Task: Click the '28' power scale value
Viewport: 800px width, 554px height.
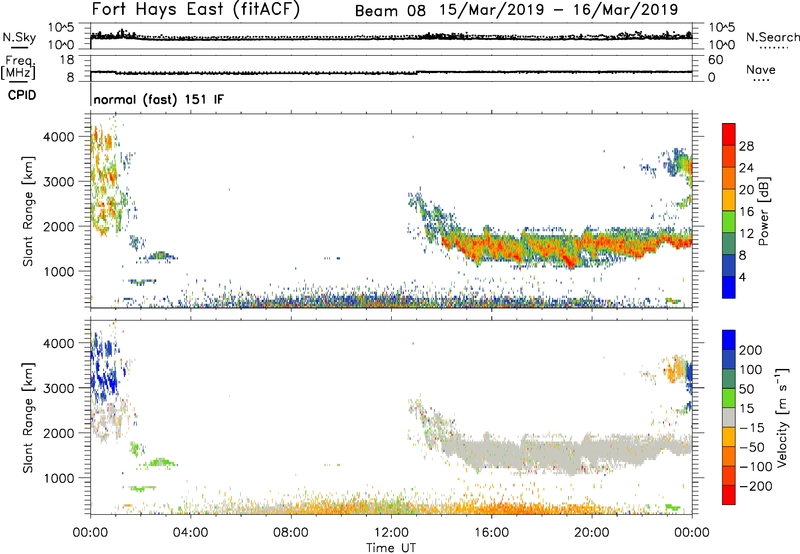Action: (x=746, y=146)
